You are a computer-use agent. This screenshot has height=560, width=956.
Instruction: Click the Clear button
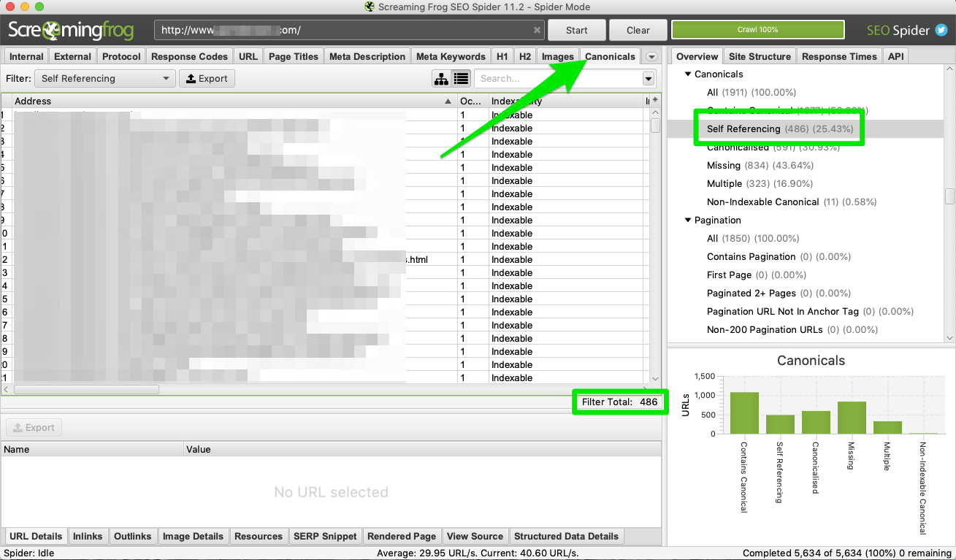point(638,30)
